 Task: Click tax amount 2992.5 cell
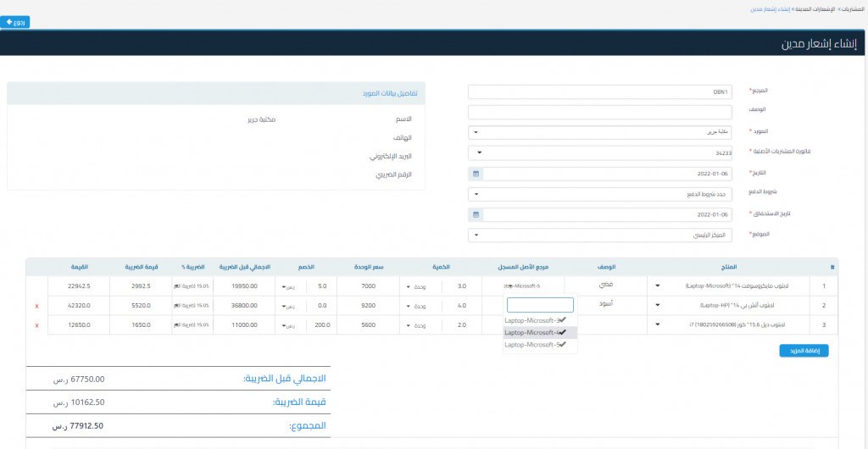pyautogui.click(x=140, y=285)
